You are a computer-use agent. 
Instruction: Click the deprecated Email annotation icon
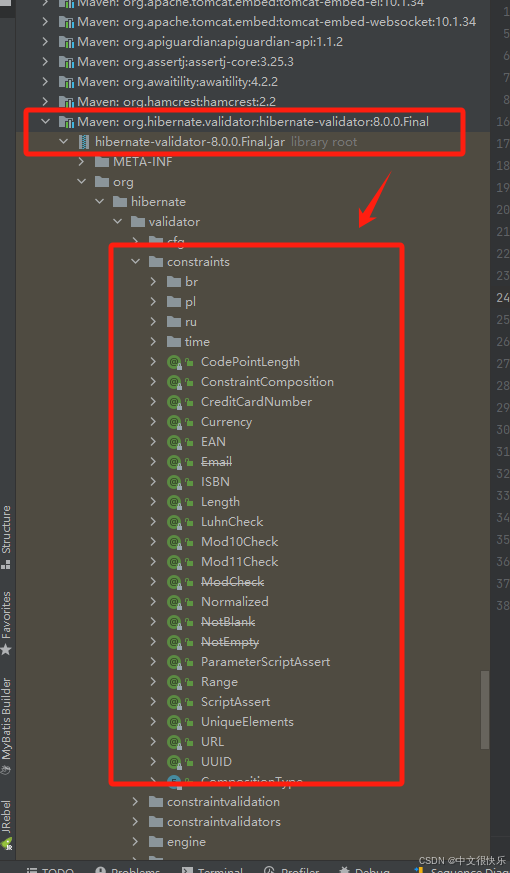[174, 462]
